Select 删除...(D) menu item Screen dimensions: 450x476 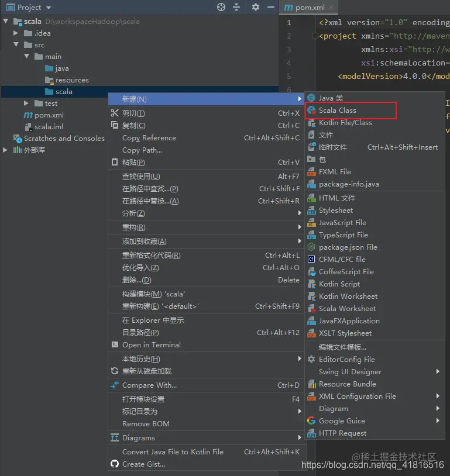point(206,280)
